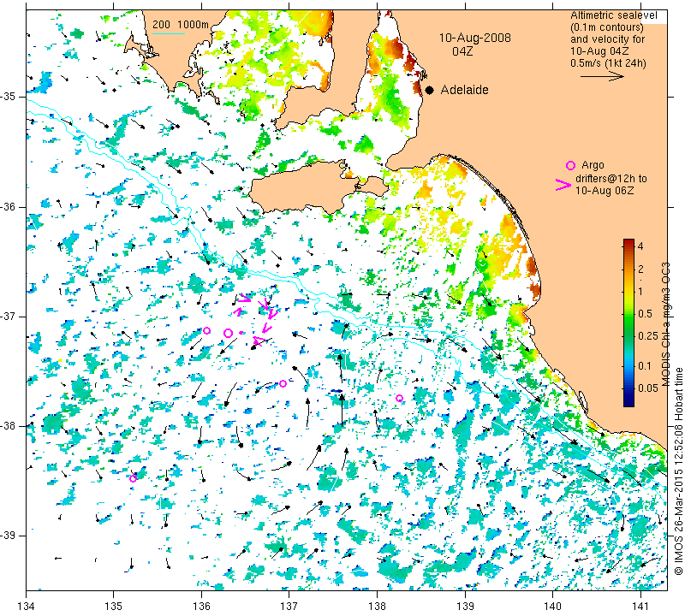
Task: Select Argo float marker near 138.2E 37.7S
Action: coord(399,398)
